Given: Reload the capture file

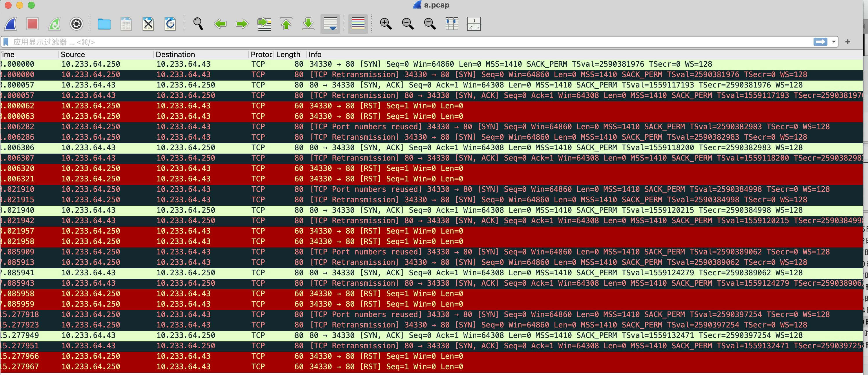Looking at the screenshot, I should pos(170,24).
